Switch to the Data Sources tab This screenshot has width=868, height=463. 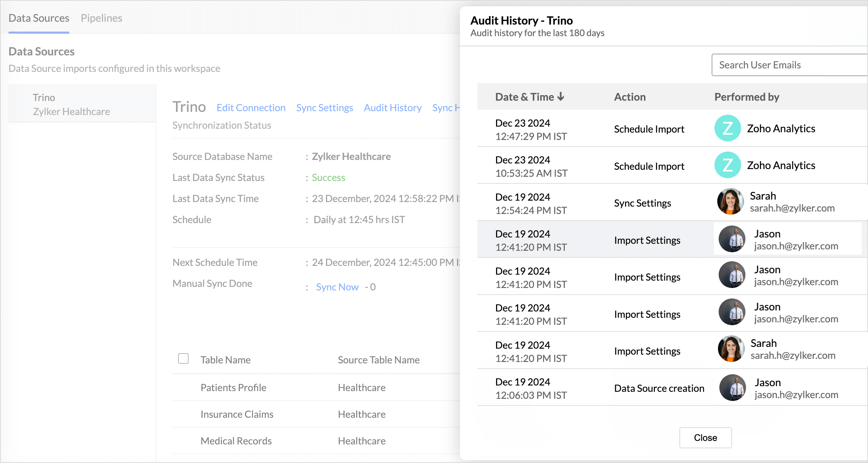(x=39, y=18)
